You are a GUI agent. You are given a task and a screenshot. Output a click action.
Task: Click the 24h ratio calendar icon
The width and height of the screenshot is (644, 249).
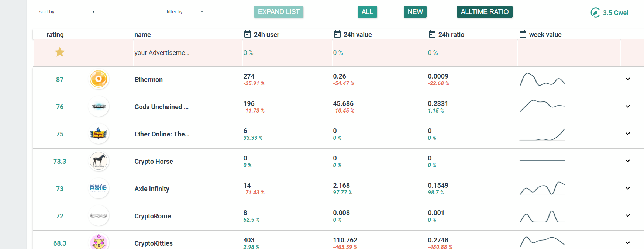(x=432, y=34)
